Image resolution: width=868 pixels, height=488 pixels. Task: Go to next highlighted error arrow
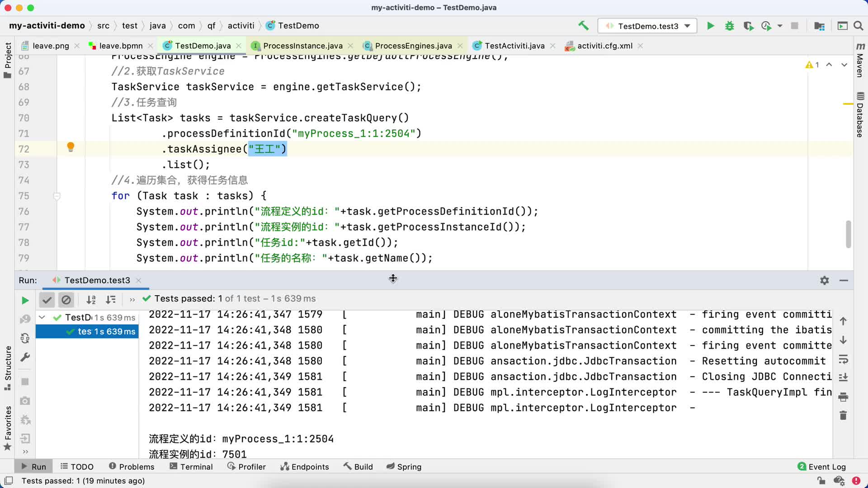click(x=844, y=65)
